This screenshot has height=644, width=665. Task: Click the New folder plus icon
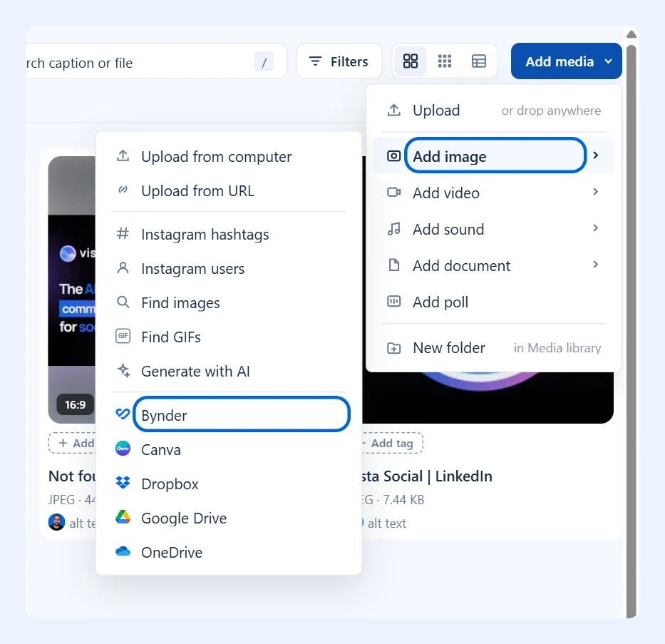(393, 348)
